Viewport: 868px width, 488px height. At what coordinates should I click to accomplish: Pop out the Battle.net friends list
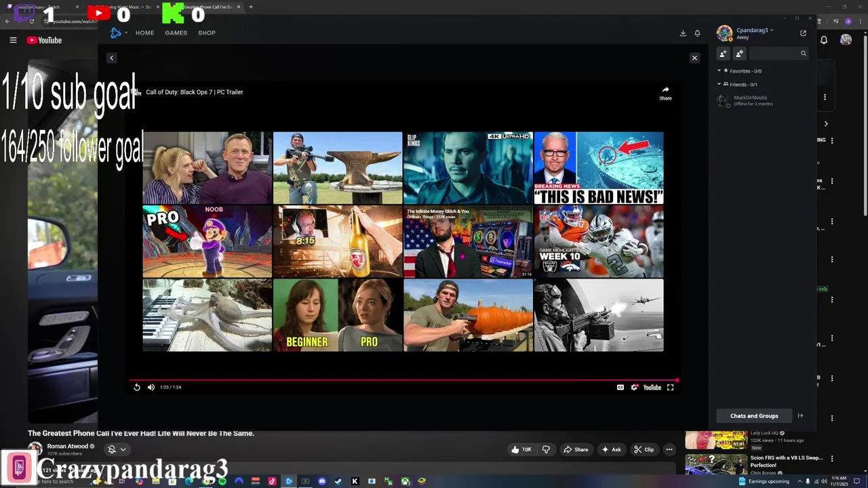803,33
